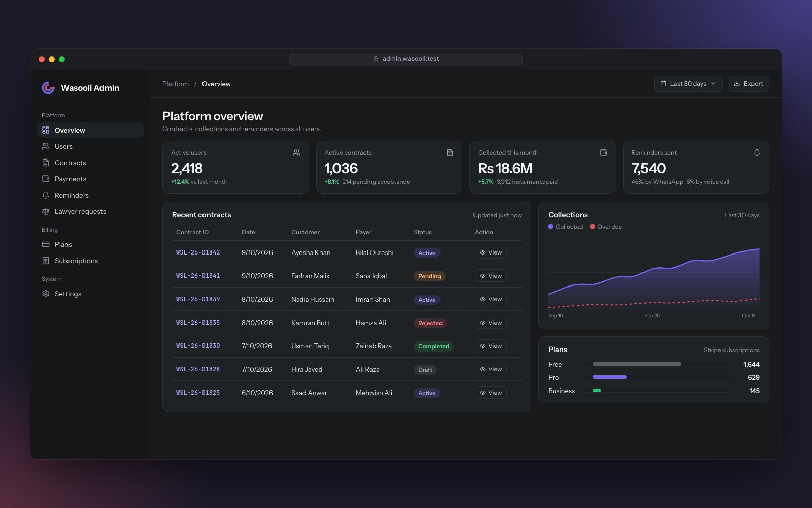Click the Reminders bell icon in sidebar

(x=46, y=195)
